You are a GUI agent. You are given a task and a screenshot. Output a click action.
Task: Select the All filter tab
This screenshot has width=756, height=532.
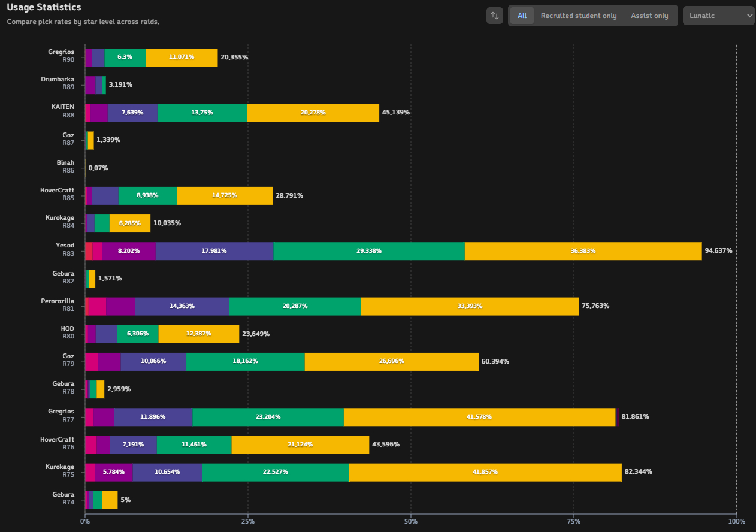click(x=522, y=16)
